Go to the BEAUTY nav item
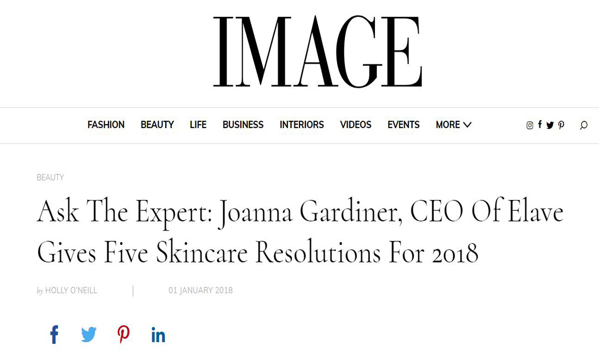Image resolution: width=599 pixels, height=364 pixels. pos(157,125)
